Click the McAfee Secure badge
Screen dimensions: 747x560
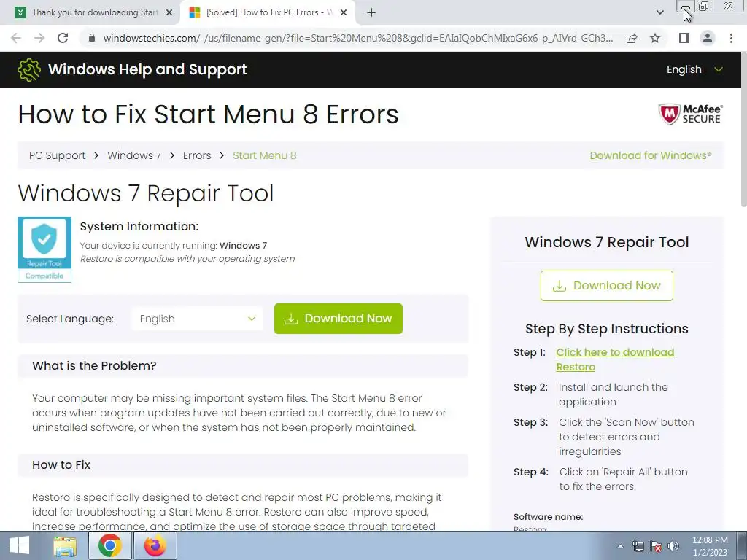[691, 114]
